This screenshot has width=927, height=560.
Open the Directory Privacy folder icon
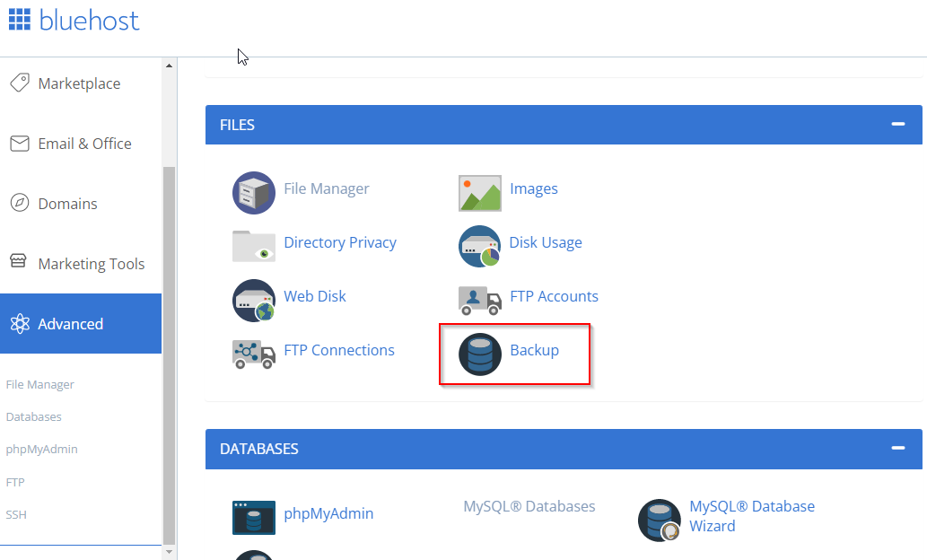click(254, 246)
